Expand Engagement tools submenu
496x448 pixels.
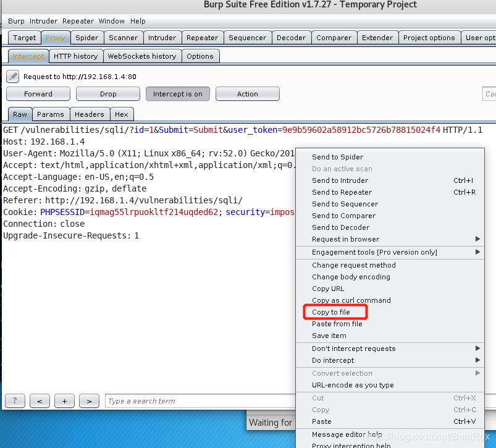pyautogui.click(x=390, y=252)
